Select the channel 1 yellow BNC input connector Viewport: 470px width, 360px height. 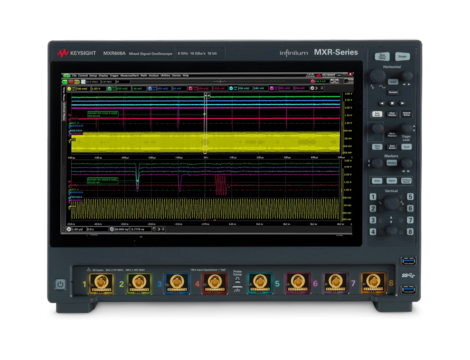click(101, 283)
